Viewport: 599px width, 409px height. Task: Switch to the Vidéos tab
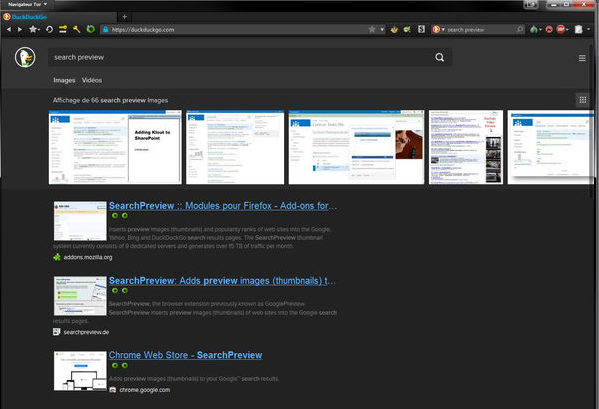(92, 80)
